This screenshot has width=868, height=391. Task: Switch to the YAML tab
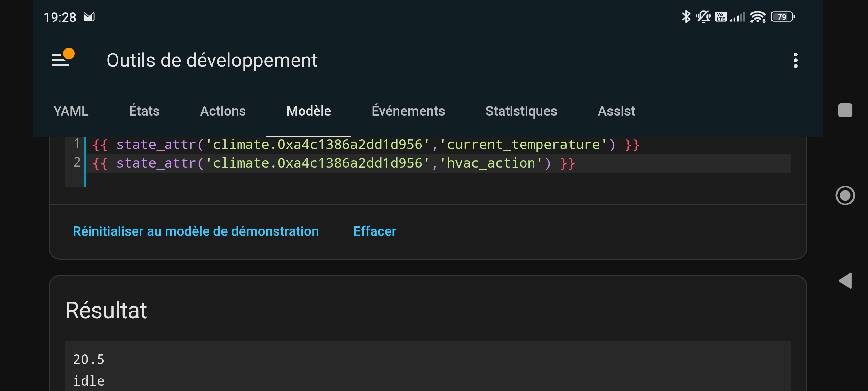tap(71, 111)
